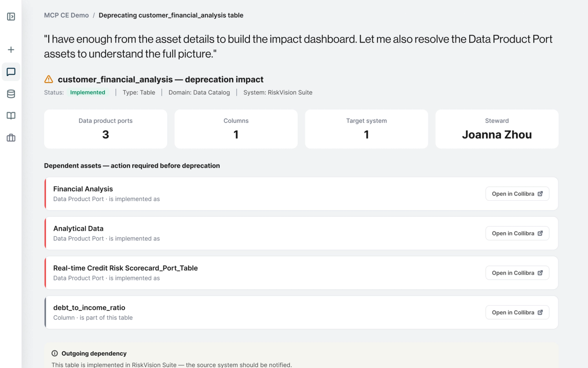Image resolution: width=588 pixels, height=368 pixels.
Task: Open Financial Analysis in Collibra
Action: [x=517, y=194]
